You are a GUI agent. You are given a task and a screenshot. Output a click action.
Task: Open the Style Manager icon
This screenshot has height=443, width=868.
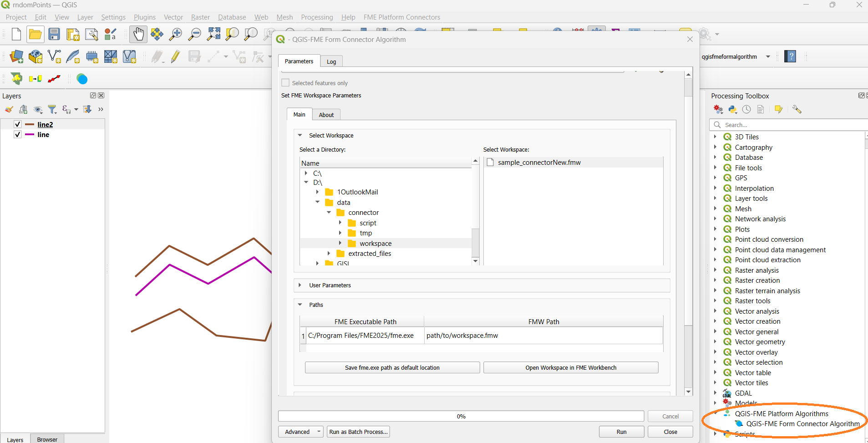tap(111, 34)
